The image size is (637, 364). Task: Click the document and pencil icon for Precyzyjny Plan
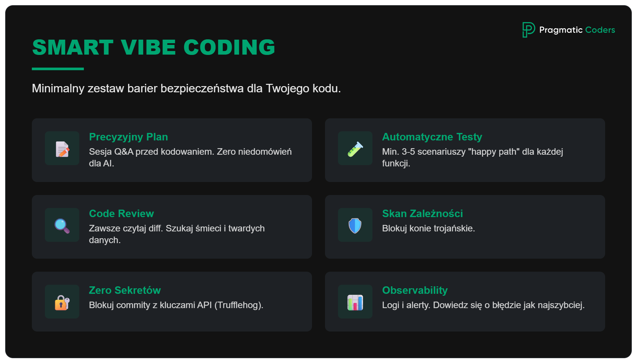point(62,148)
